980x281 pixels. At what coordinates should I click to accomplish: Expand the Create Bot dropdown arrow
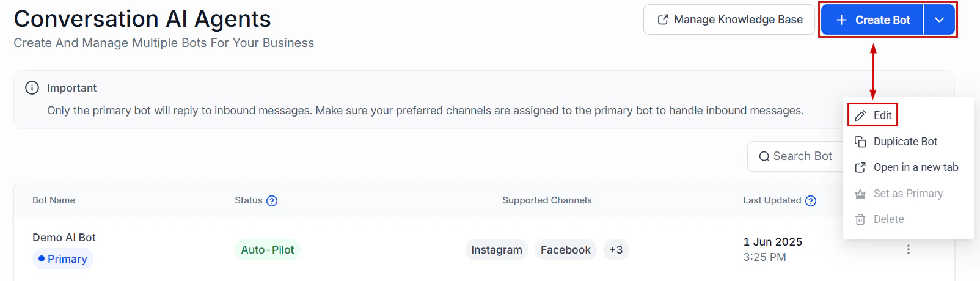[939, 20]
